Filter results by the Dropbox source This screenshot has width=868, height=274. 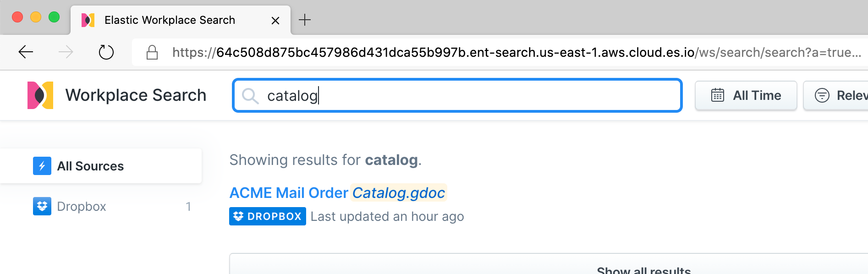pos(81,206)
